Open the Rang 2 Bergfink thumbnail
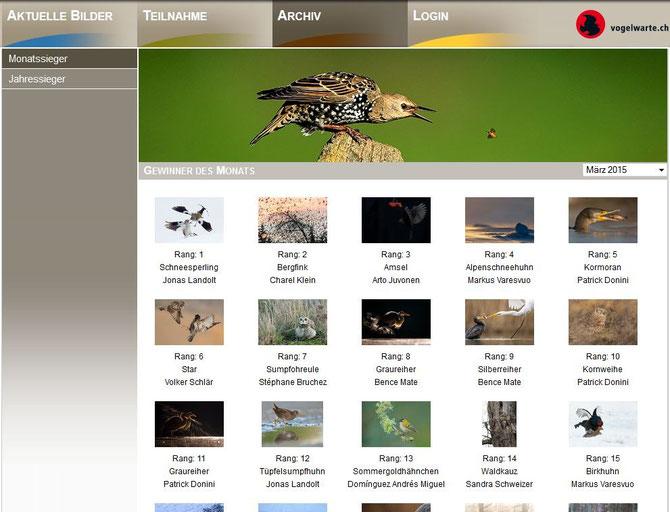 click(x=293, y=220)
